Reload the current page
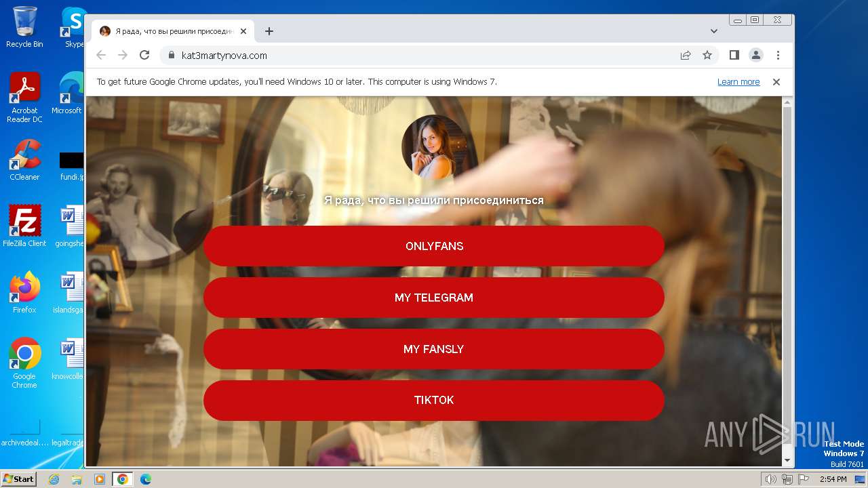Viewport: 868px width, 488px height. (144, 56)
